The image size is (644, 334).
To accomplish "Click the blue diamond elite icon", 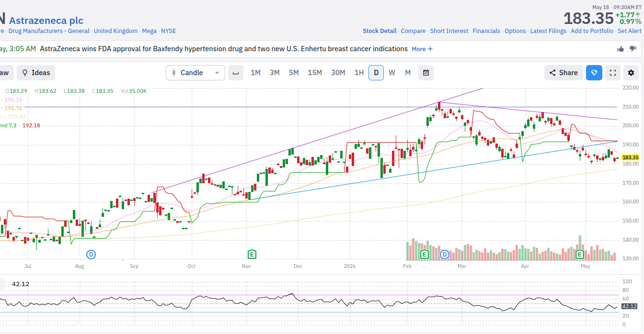I will (x=594, y=73).
